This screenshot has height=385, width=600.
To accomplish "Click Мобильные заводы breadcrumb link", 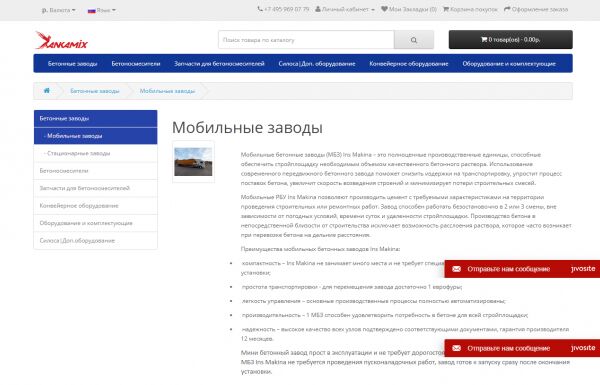I will (x=167, y=91).
